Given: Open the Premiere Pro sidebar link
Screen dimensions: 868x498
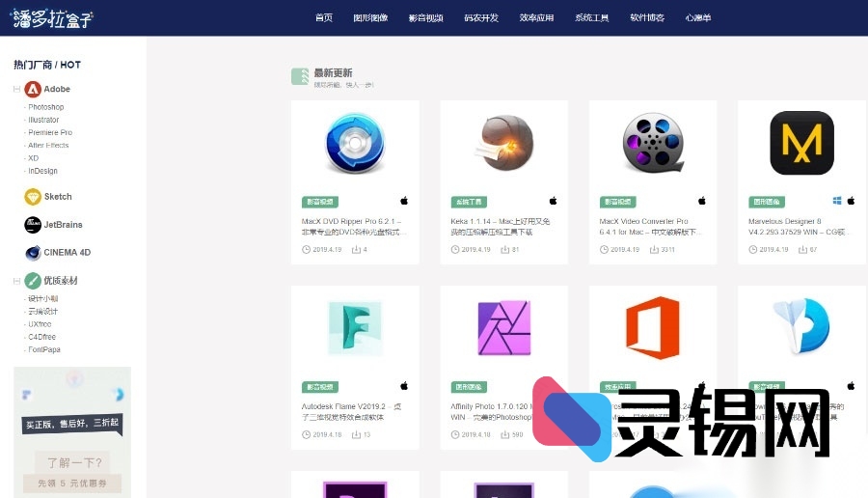Looking at the screenshot, I should point(50,132).
